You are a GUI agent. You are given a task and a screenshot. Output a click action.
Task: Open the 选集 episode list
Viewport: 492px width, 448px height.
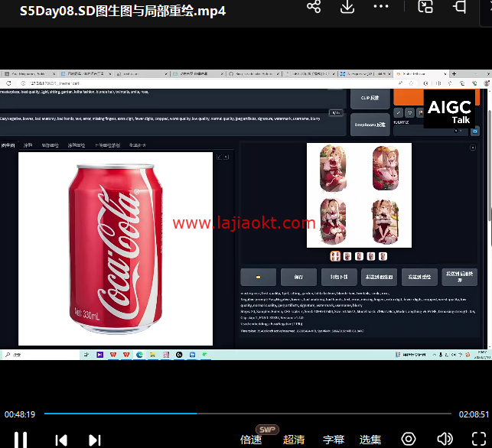(x=370, y=440)
